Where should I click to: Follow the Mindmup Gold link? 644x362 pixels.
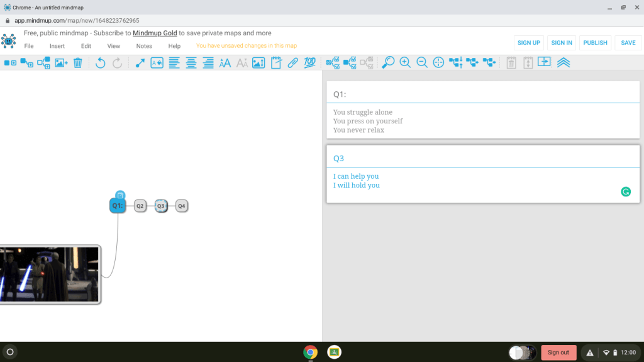tap(155, 33)
